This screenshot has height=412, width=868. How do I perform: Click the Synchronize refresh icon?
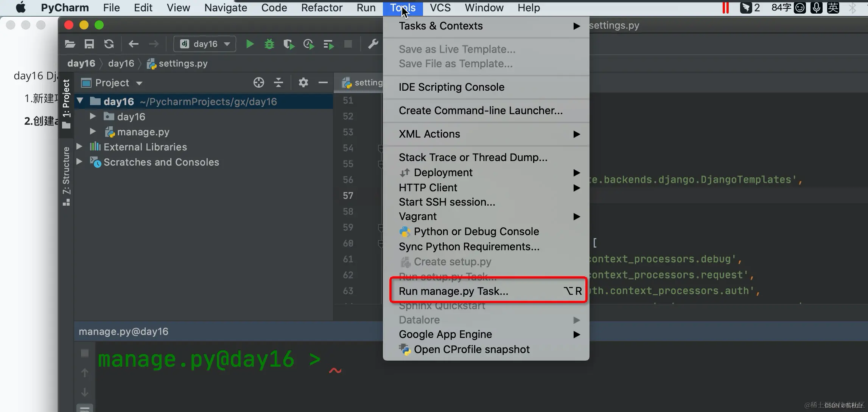(x=109, y=44)
